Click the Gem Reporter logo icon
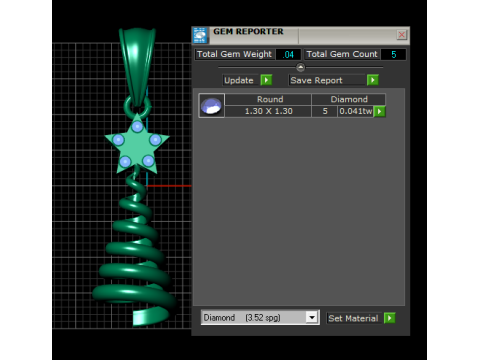This screenshot has width=480, height=360. pyautogui.click(x=200, y=36)
